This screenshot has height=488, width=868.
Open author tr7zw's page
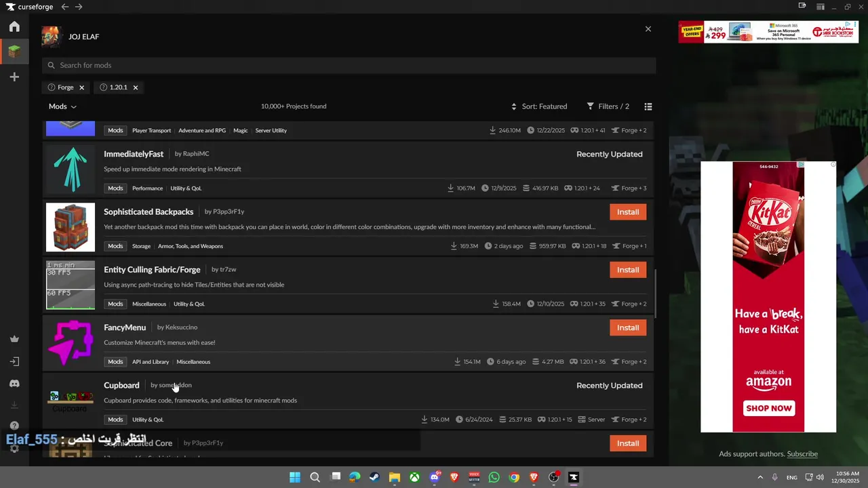tap(228, 270)
